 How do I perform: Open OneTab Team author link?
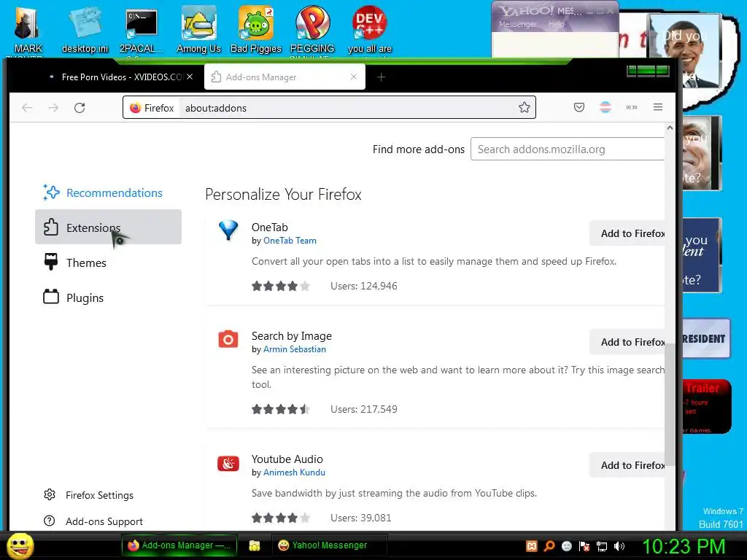coord(290,241)
